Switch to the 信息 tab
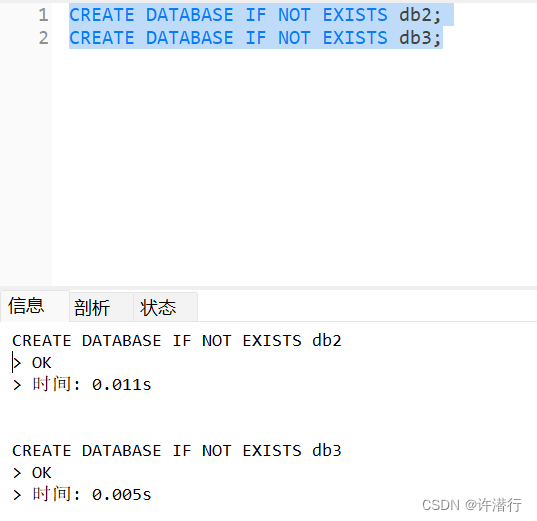 [34, 306]
